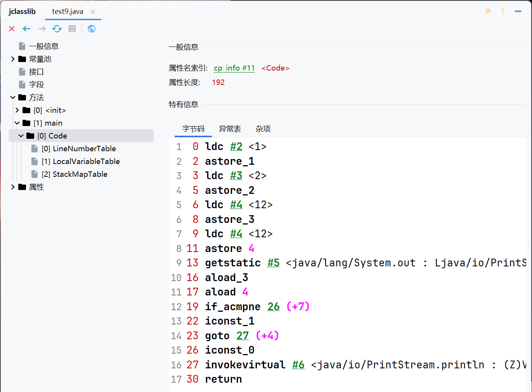The height and width of the screenshot is (392, 532).
Task: Open documentation via the globe icon
Action: click(91, 29)
